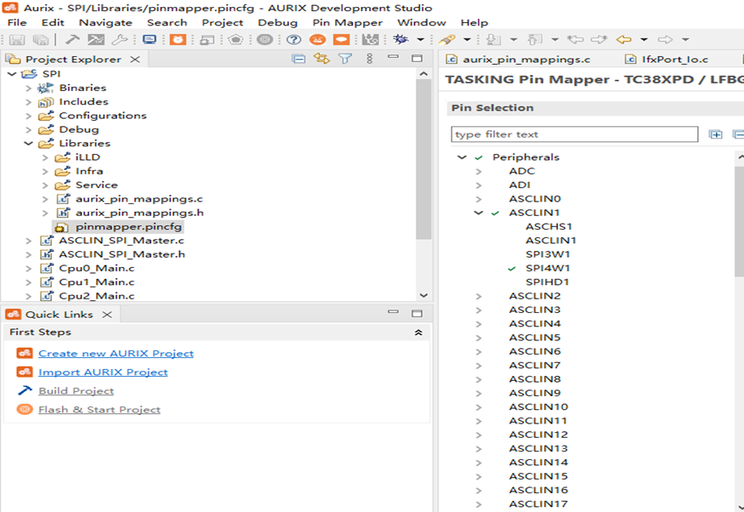Click the Save toolbar icon
The image size is (744, 512).
tap(18, 40)
